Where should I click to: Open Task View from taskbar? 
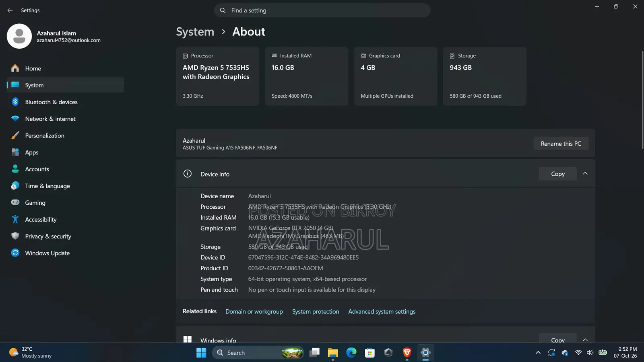(314, 353)
